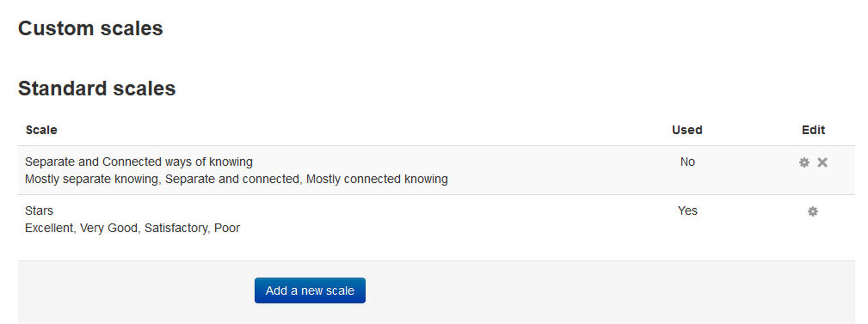
Task: Click the Scale column header
Action: click(41, 130)
